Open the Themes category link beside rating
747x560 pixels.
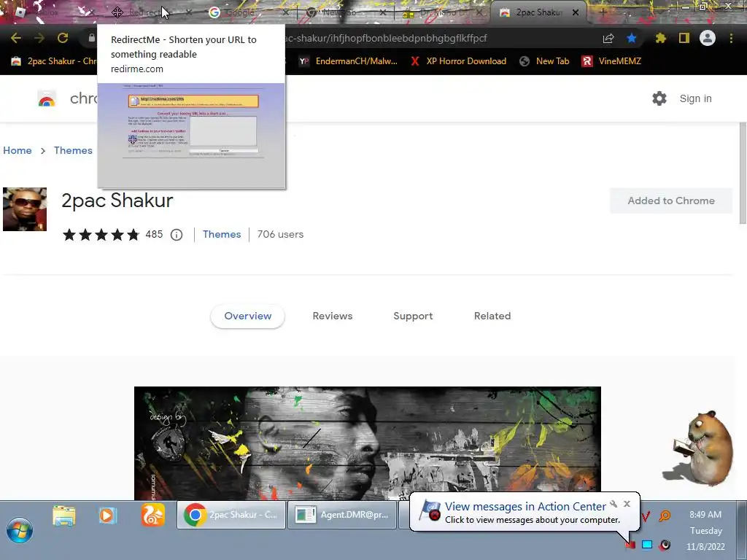(x=222, y=234)
